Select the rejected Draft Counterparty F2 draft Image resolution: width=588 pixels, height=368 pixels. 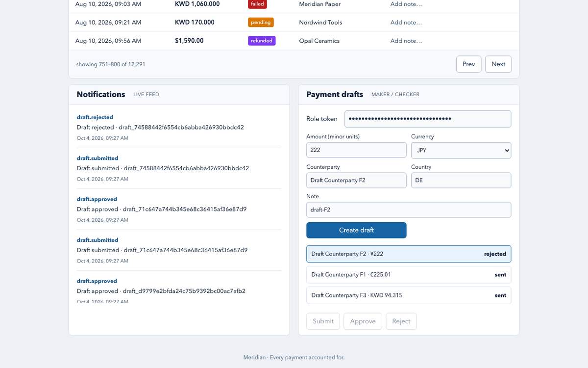point(409,254)
